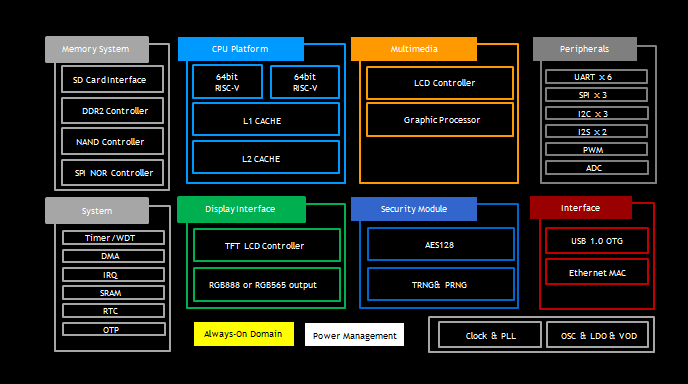Select the SD Card Interface block
Image resolution: width=688 pixels, height=384 pixels.
click(112, 79)
